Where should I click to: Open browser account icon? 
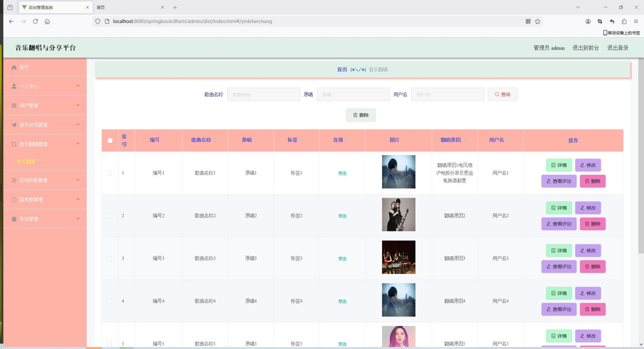588,21
